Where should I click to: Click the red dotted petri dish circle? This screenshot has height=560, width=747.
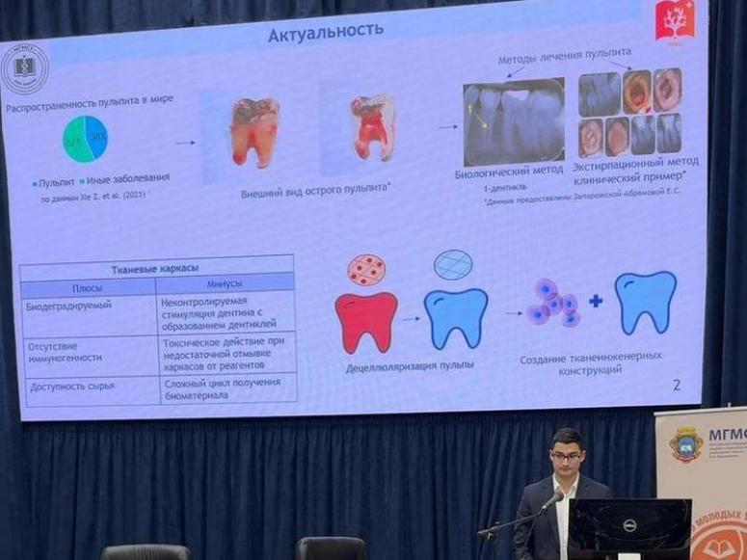click(365, 270)
